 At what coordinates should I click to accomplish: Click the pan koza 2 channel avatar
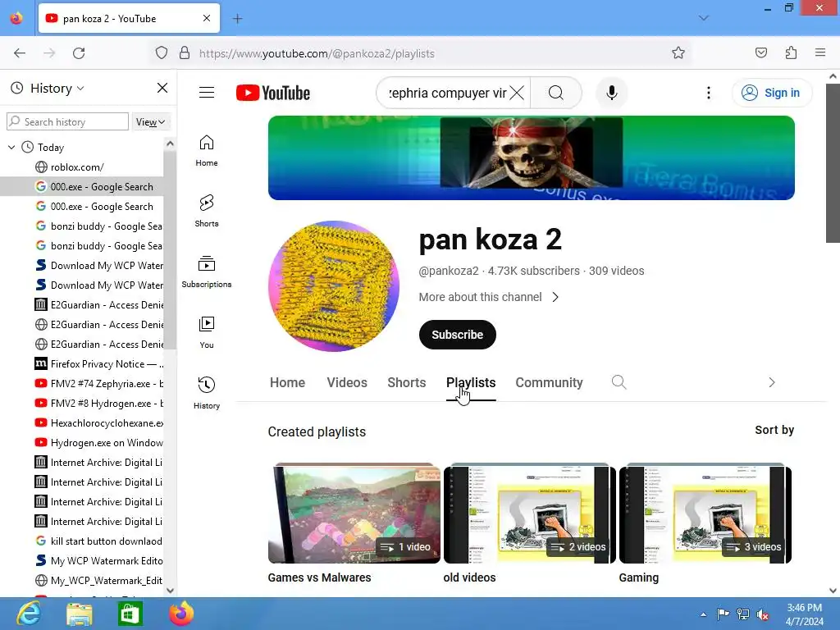coord(334,286)
